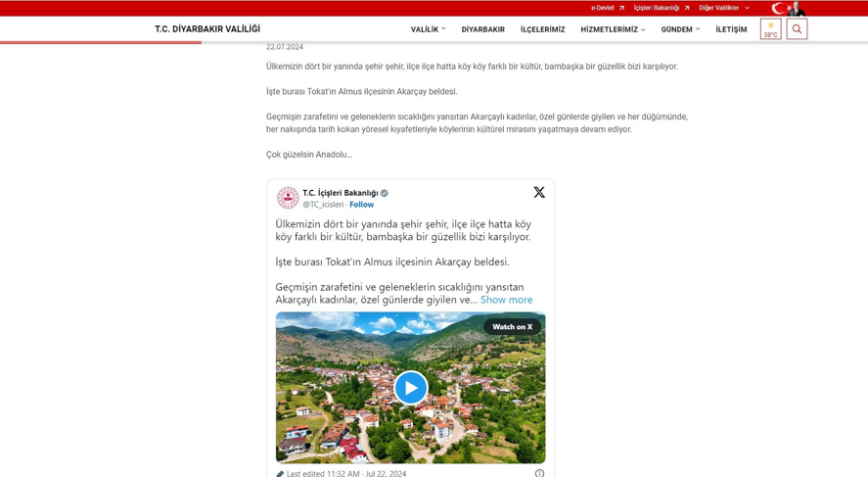Click Show more in the tweet

pyautogui.click(x=507, y=300)
